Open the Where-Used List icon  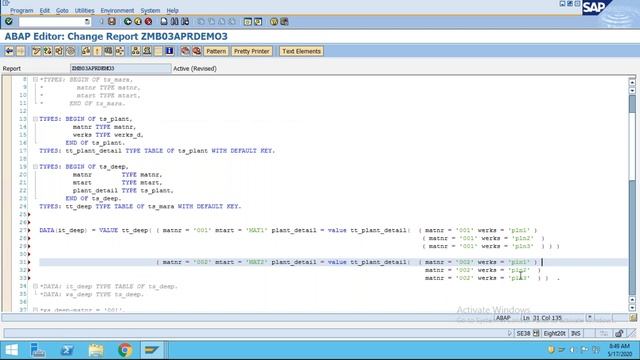tap(120, 51)
